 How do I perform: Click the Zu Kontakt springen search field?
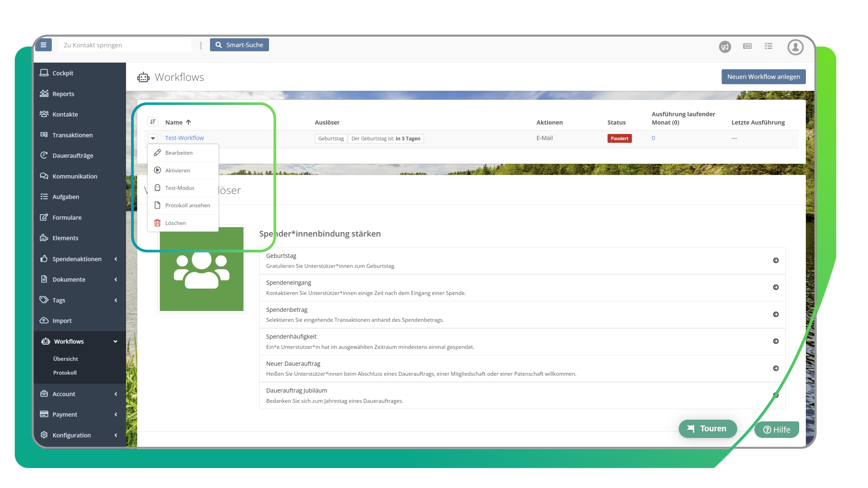click(125, 45)
